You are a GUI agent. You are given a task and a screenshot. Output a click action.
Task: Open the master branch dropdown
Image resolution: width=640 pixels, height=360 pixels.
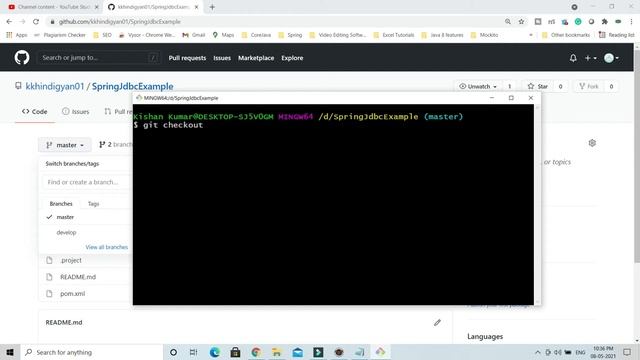[x=65, y=145]
